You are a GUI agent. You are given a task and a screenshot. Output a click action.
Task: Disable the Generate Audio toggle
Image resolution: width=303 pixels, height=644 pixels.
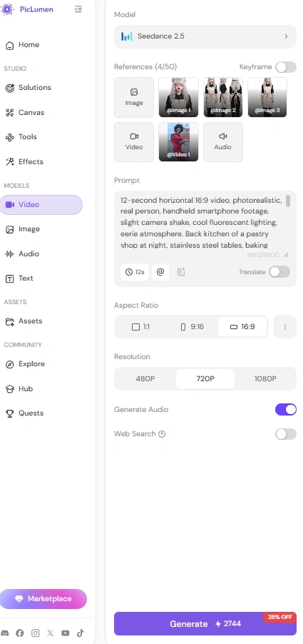tap(285, 410)
